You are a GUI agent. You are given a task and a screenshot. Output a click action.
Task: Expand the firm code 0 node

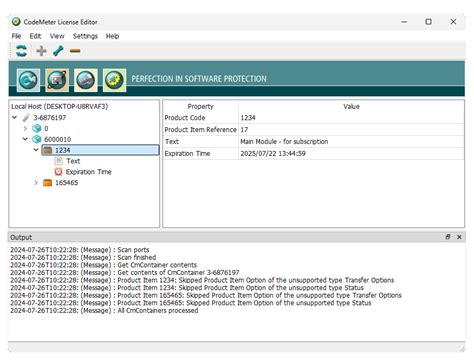click(x=25, y=128)
